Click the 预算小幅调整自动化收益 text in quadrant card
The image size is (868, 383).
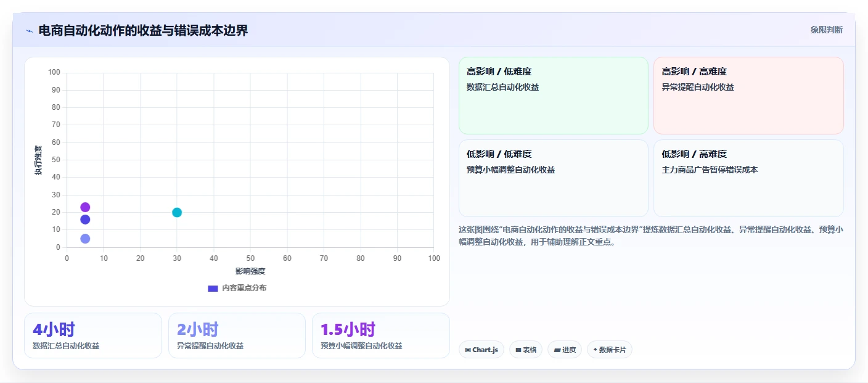point(511,170)
